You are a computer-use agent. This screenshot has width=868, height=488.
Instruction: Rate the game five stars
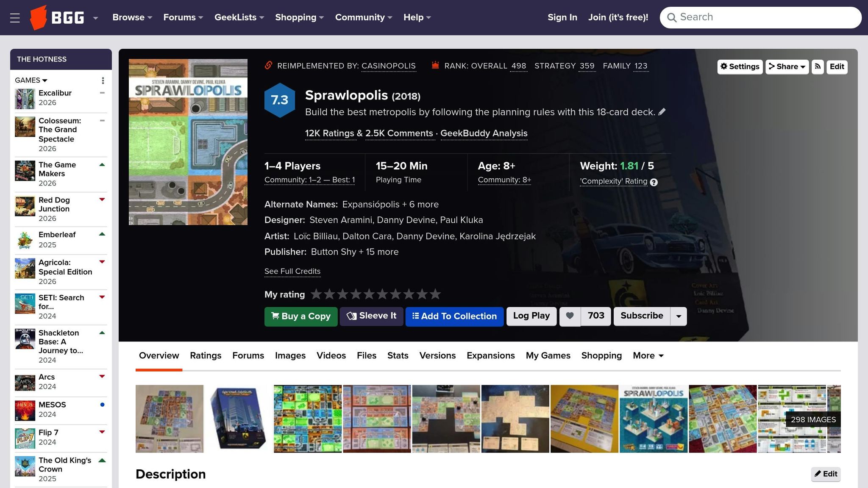[369, 294]
